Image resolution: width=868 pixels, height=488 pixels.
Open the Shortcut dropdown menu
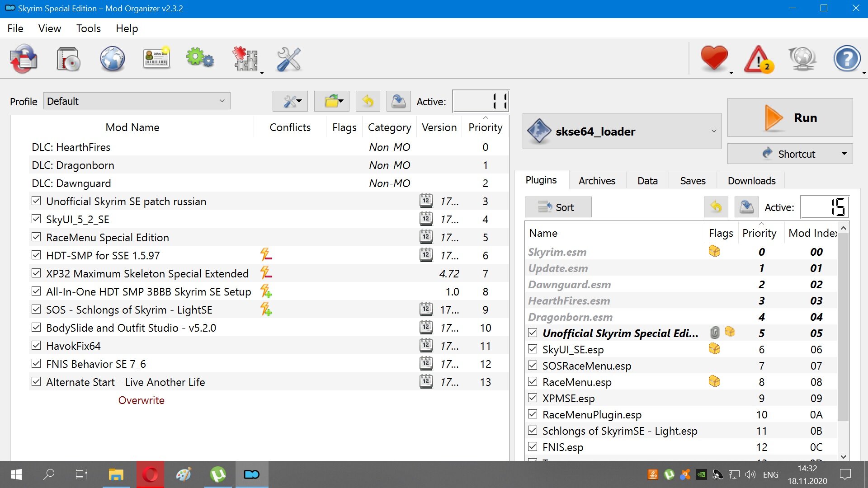[790, 154]
